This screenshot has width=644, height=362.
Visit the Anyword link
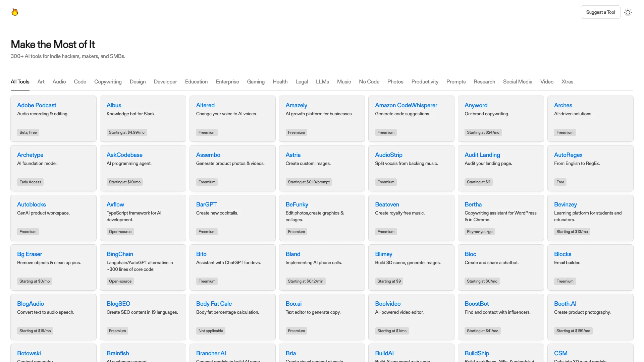pos(476,105)
